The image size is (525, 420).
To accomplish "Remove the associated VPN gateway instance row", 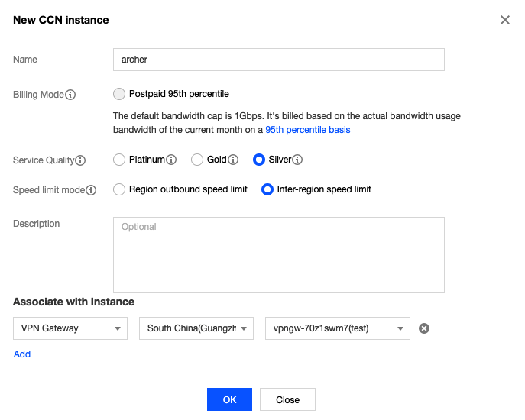I will coord(424,328).
